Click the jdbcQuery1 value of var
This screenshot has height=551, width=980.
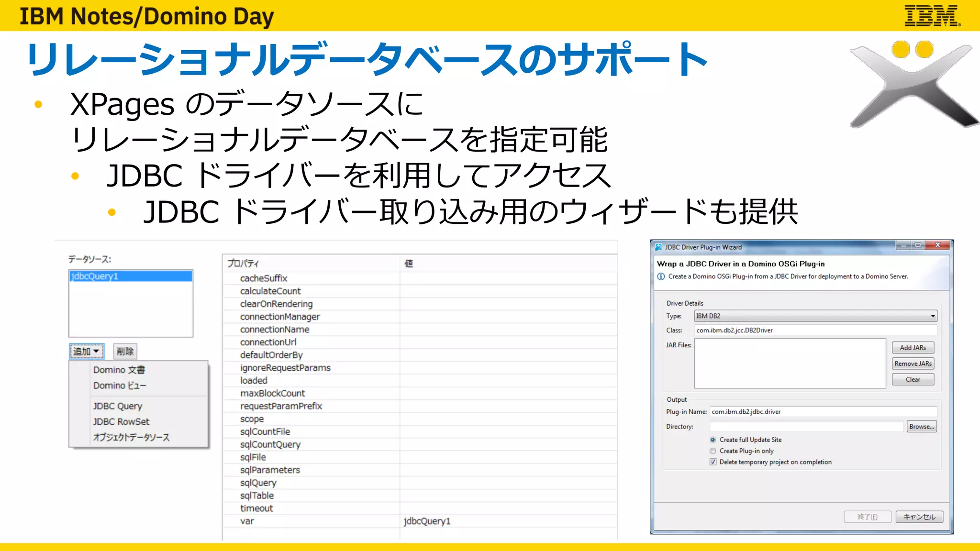point(427,521)
